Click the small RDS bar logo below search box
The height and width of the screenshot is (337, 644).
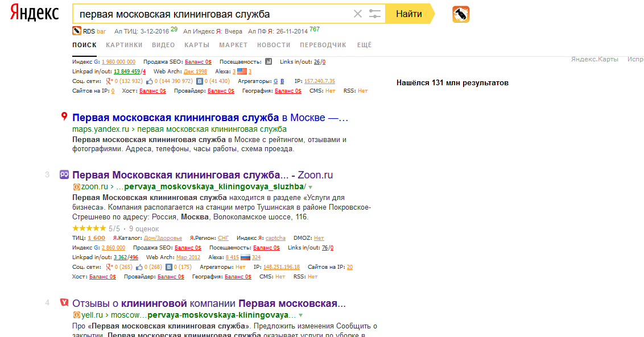click(76, 31)
